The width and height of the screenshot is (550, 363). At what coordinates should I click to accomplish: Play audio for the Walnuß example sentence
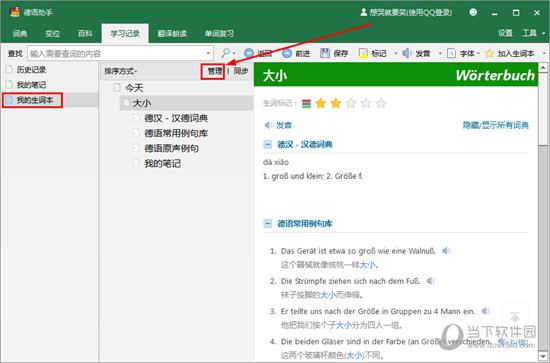(x=446, y=251)
